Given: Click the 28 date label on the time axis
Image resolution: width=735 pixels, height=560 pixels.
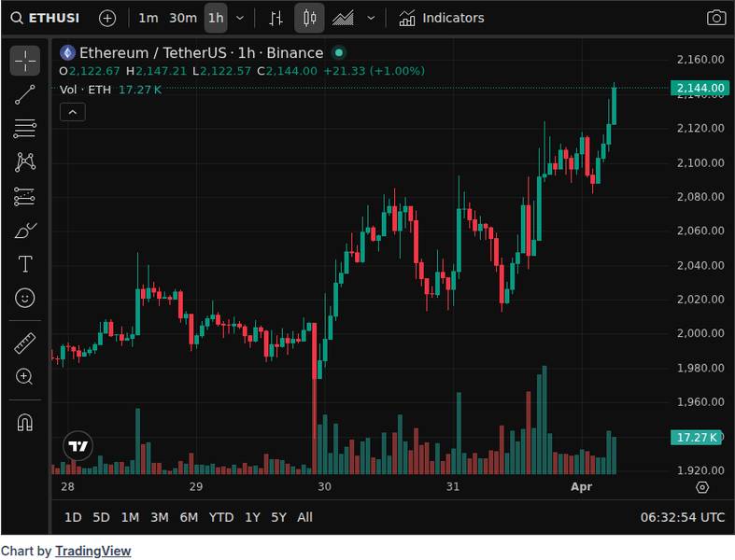Looking at the screenshot, I should [x=67, y=487].
